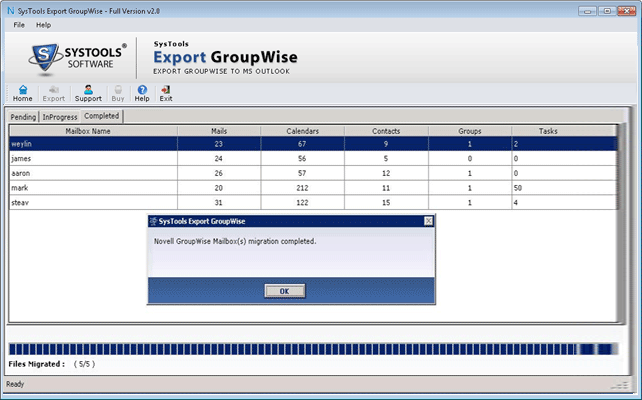Select the aaron mailbox row
Viewport: 642px width, 400px height.
pos(313,173)
